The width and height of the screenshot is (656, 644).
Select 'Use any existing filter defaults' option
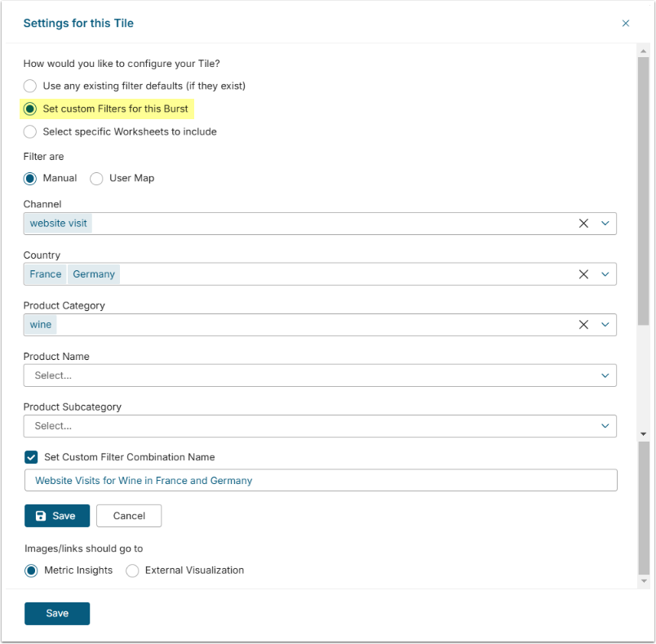[x=30, y=86]
